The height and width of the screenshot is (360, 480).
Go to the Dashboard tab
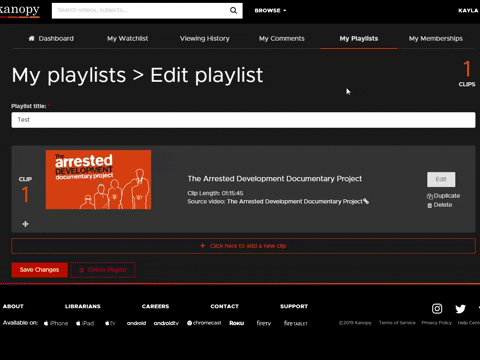coord(51,38)
